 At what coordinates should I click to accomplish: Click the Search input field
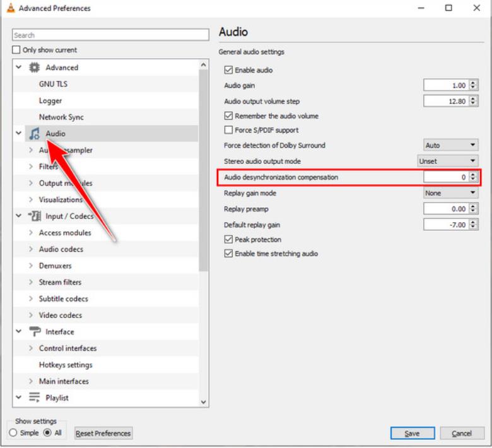pos(110,35)
